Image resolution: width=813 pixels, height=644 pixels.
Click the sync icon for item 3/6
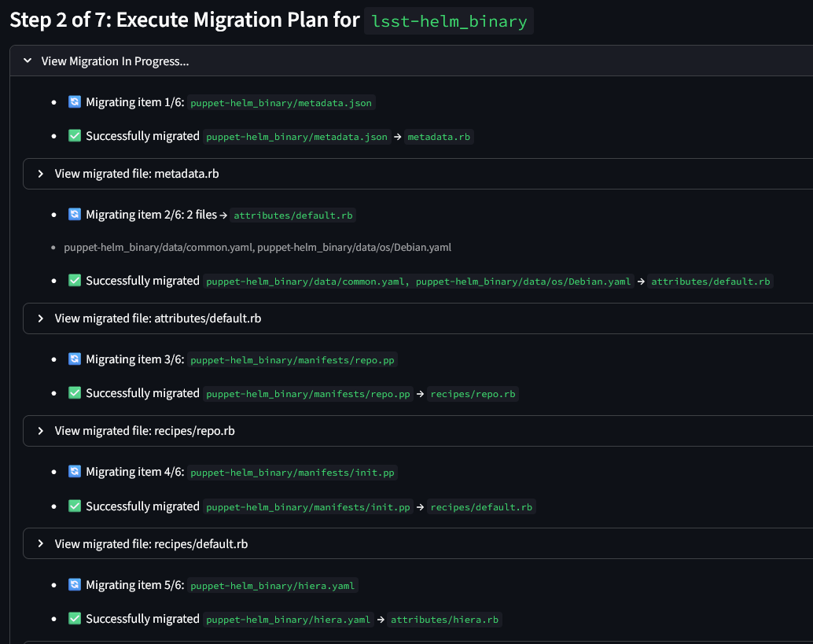pyautogui.click(x=75, y=359)
